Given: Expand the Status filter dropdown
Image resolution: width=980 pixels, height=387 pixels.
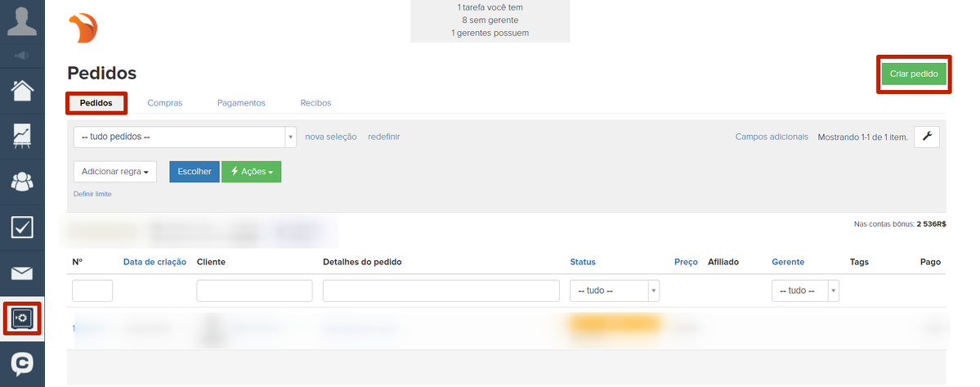Looking at the screenshot, I should [x=614, y=290].
